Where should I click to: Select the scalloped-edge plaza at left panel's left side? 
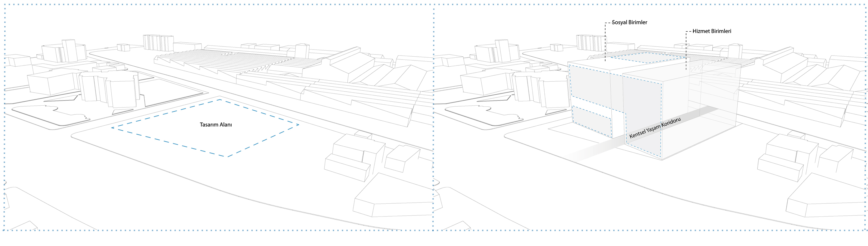click(x=51, y=116)
